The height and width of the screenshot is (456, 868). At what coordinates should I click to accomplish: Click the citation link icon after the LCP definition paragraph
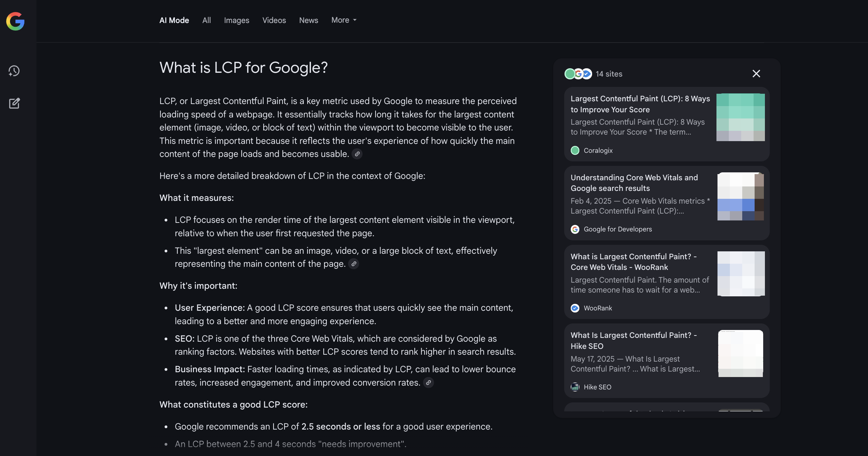coord(358,154)
